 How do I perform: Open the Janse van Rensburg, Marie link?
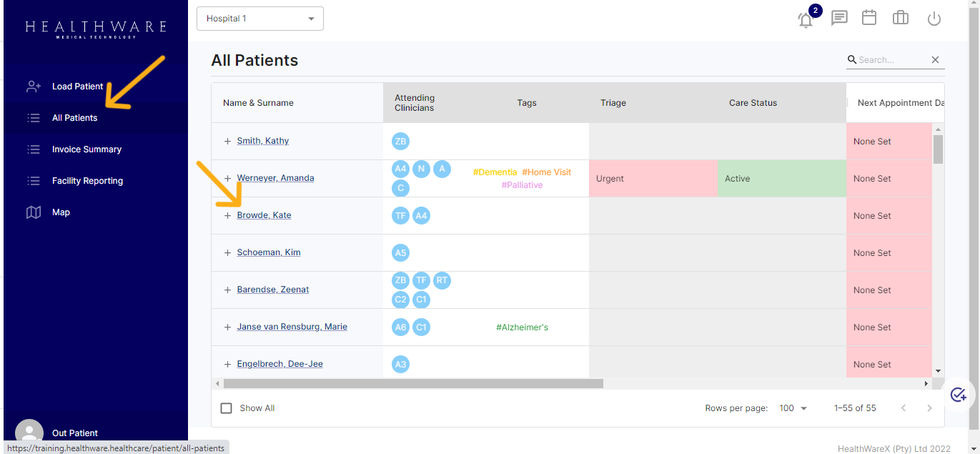292,327
